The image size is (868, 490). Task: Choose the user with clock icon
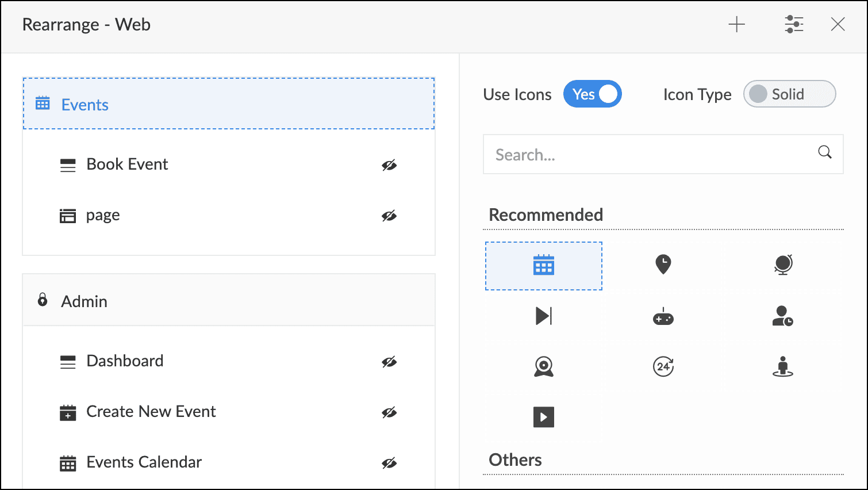tap(783, 316)
